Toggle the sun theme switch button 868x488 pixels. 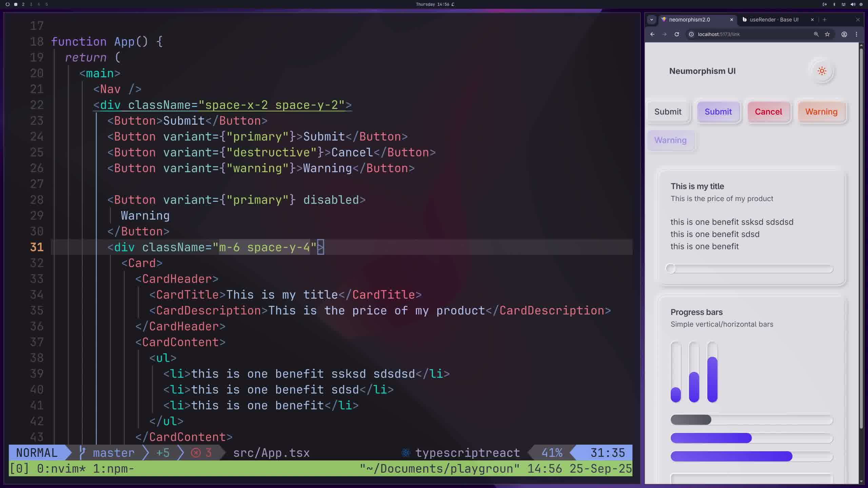pyautogui.click(x=822, y=71)
